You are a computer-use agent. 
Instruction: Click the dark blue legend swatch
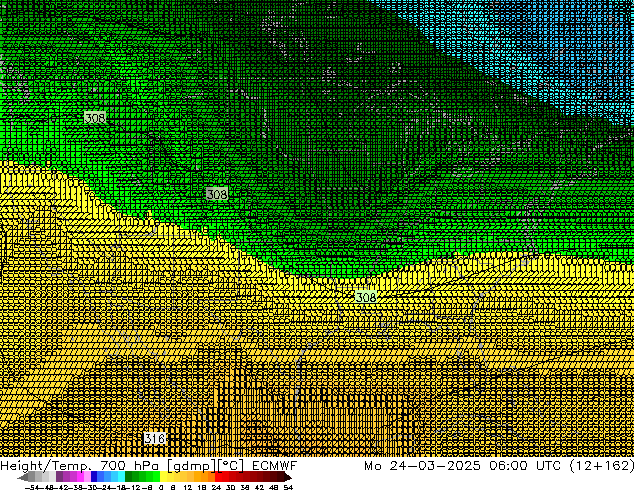pos(94,477)
